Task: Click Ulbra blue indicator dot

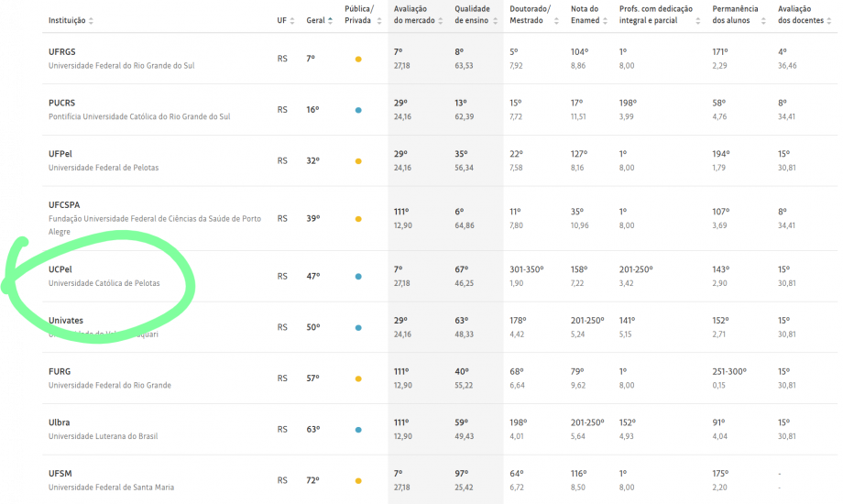Action: 358,430
